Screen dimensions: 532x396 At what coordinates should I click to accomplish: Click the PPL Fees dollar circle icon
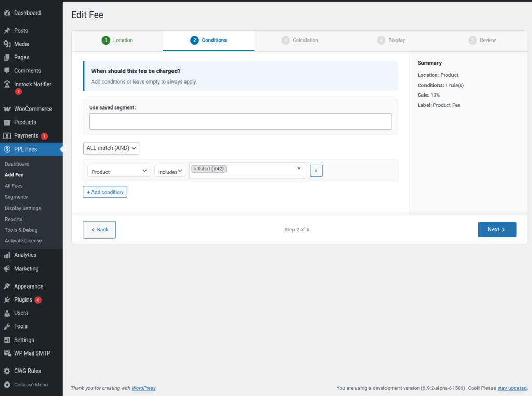[7, 149]
